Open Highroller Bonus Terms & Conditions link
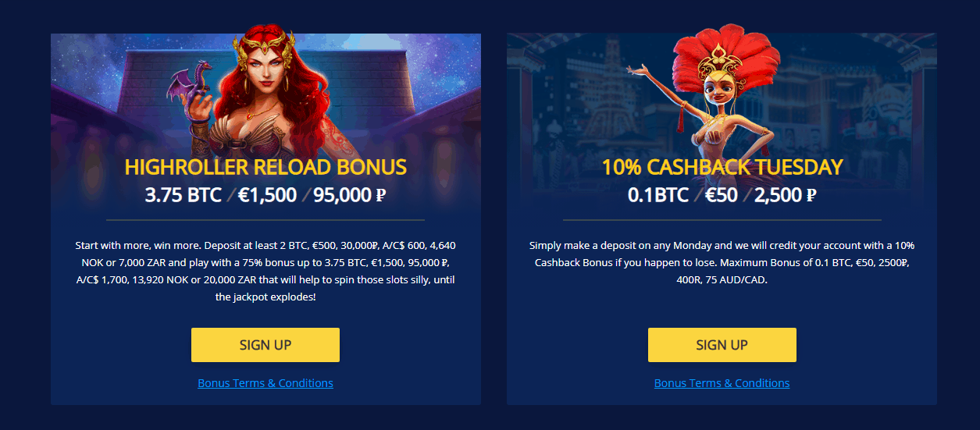Image resolution: width=980 pixels, height=430 pixels. pyautogui.click(x=265, y=383)
